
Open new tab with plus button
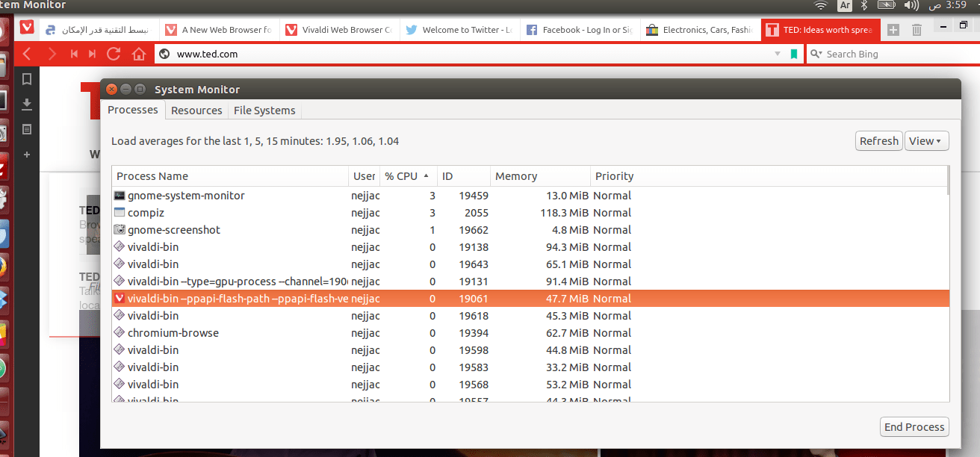point(893,30)
